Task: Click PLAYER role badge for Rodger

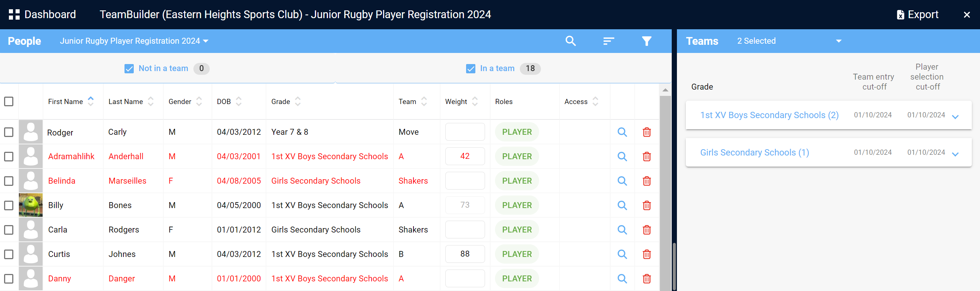Action: [516, 132]
